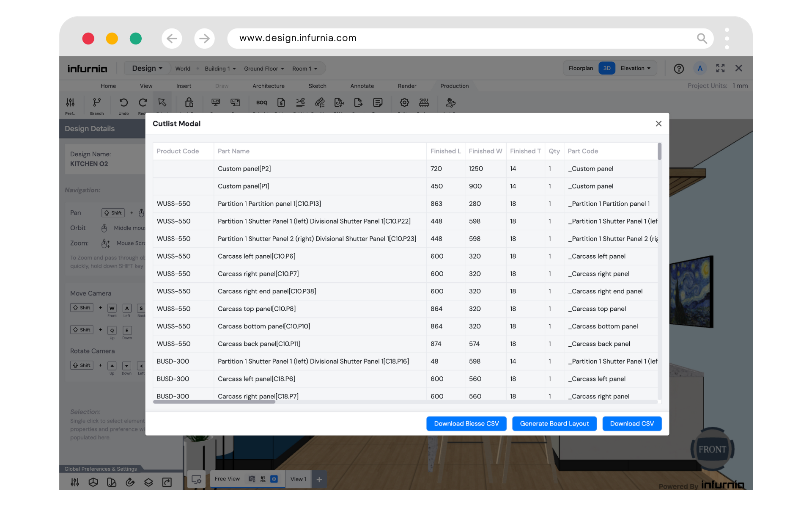The image size is (812, 508).
Task: Click the cutlist horizontal scrollbar
Action: 214,402
